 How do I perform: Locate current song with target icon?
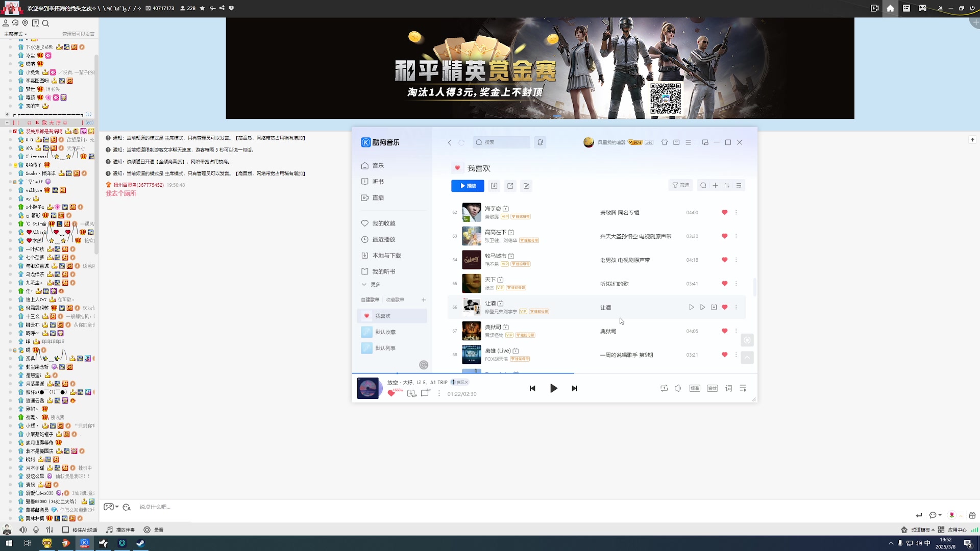click(x=747, y=340)
